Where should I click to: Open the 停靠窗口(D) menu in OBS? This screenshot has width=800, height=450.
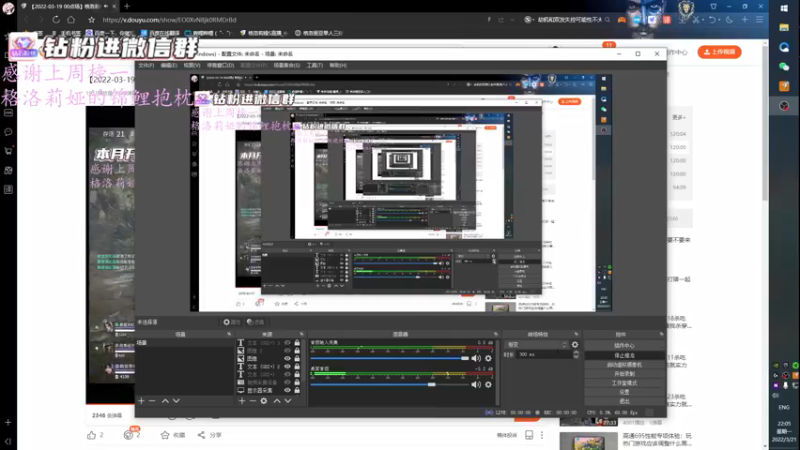coord(220,65)
